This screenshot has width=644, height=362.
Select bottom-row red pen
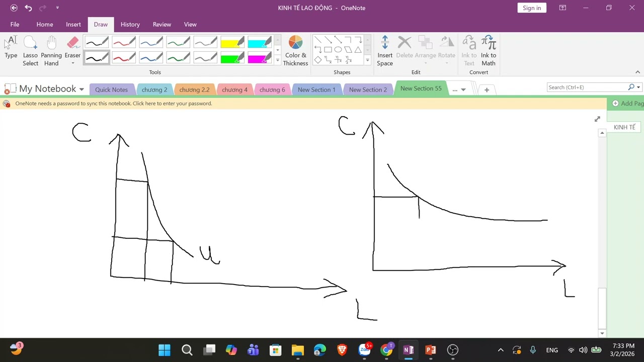(x=124, y=58)
